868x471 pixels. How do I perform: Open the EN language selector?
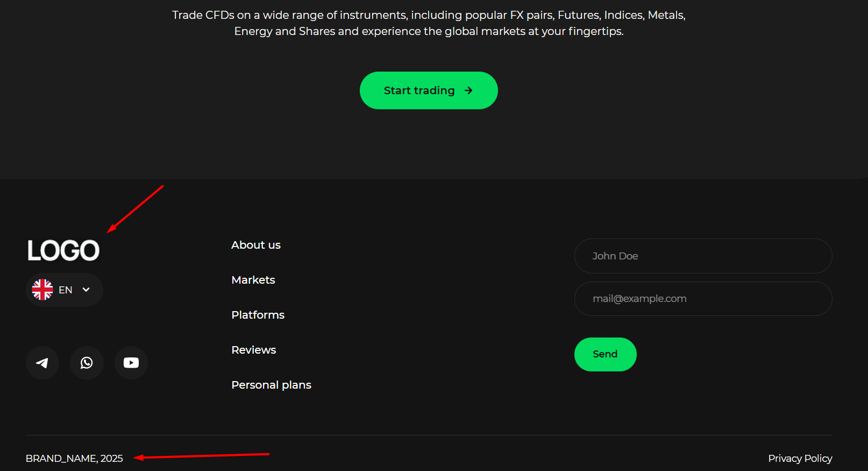point(65,290)
